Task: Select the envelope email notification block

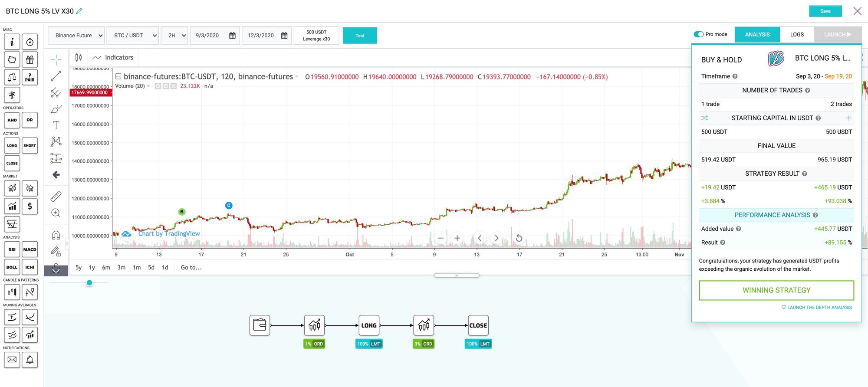Action: [12, 360]
